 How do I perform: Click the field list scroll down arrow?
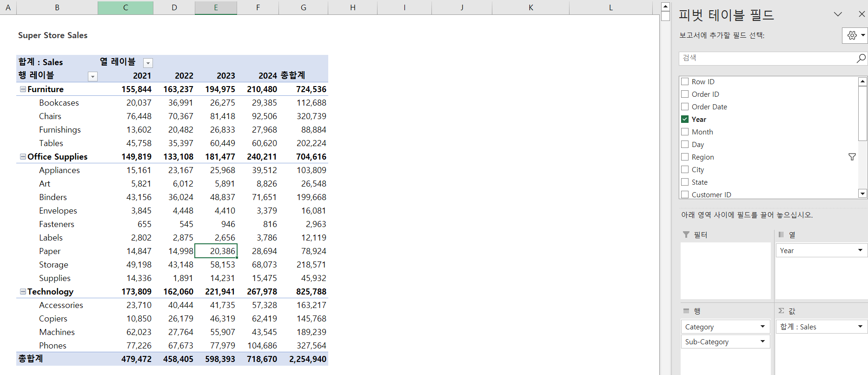862,194
